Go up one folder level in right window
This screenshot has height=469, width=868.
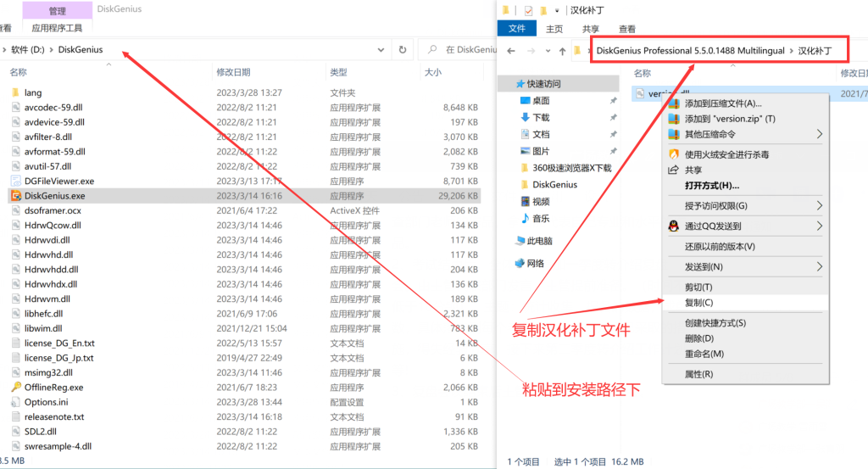click(563, 51)
